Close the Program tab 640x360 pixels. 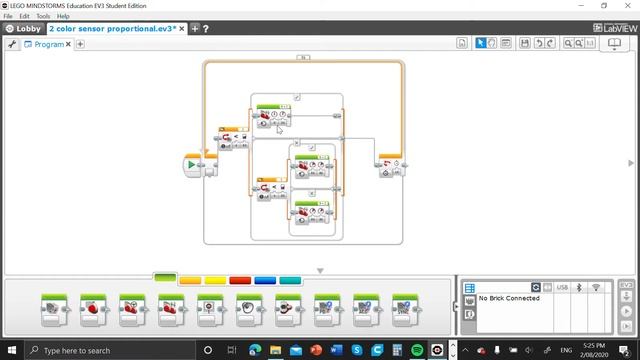(x=68, y=44)
